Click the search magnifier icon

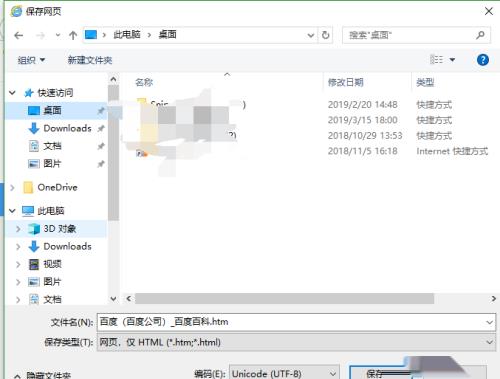[480, 35]
